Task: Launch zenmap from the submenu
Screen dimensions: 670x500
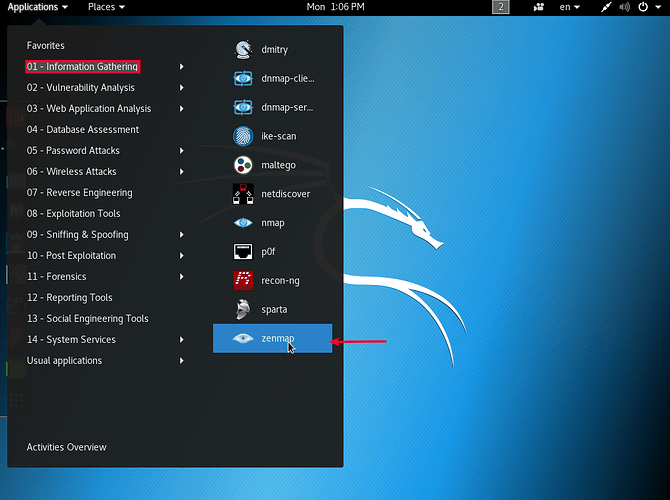Action: click(272, 339)
